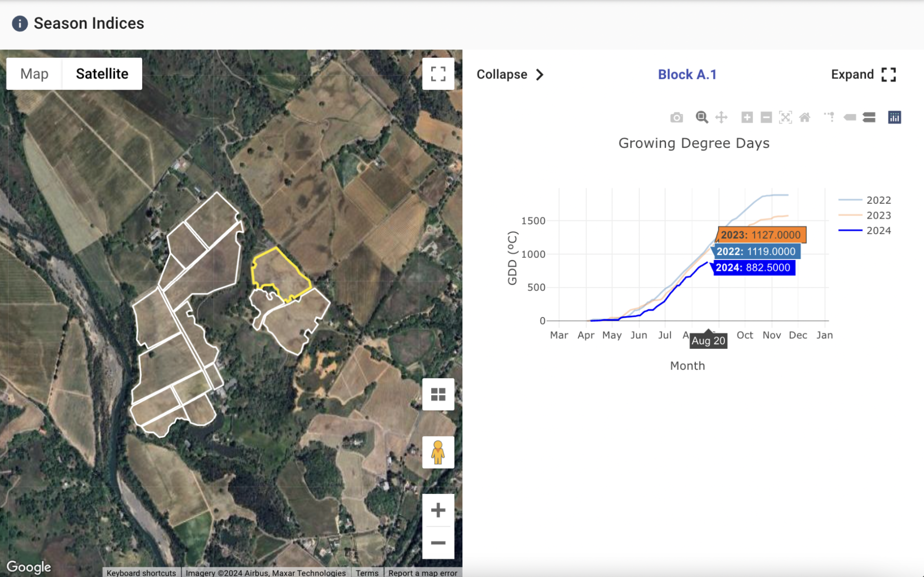The height and width of the screenshot is (577, 924).
Task: Enable show closest data on hover
Action: [850, 117]
